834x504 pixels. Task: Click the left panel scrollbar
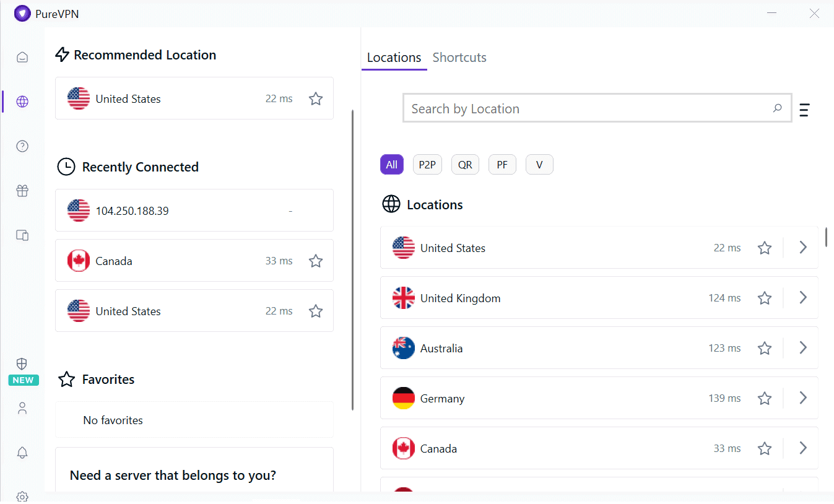click(x=352, y=260)
